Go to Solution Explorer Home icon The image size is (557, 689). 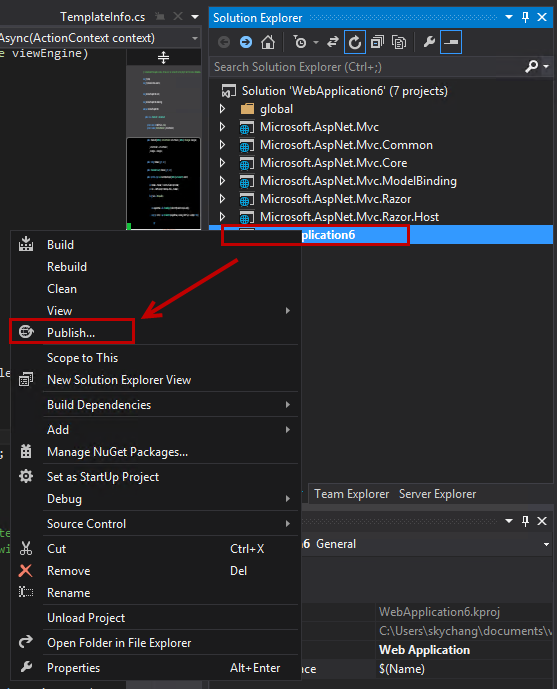coord(268,42)
